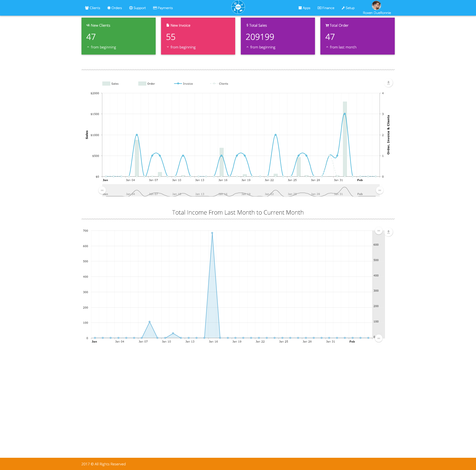Open the Support menu
The height and width of the screenshot is (470, 476).
(138, 8)
